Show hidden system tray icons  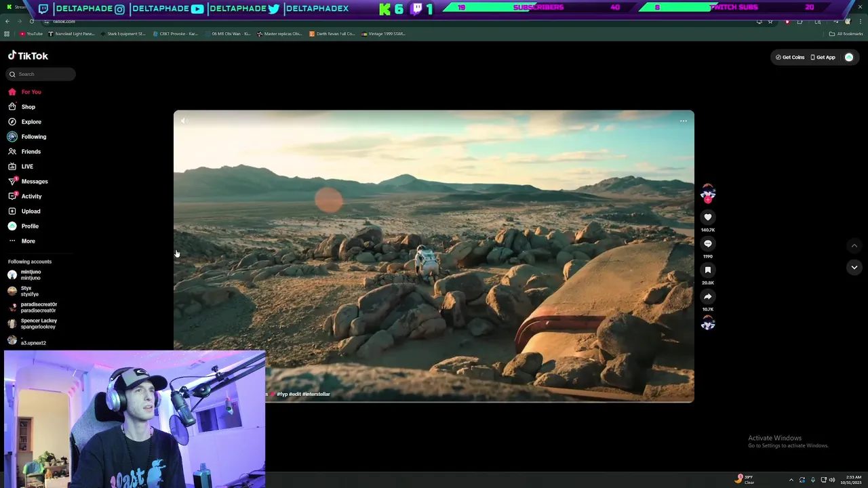[x=791, y=480]
